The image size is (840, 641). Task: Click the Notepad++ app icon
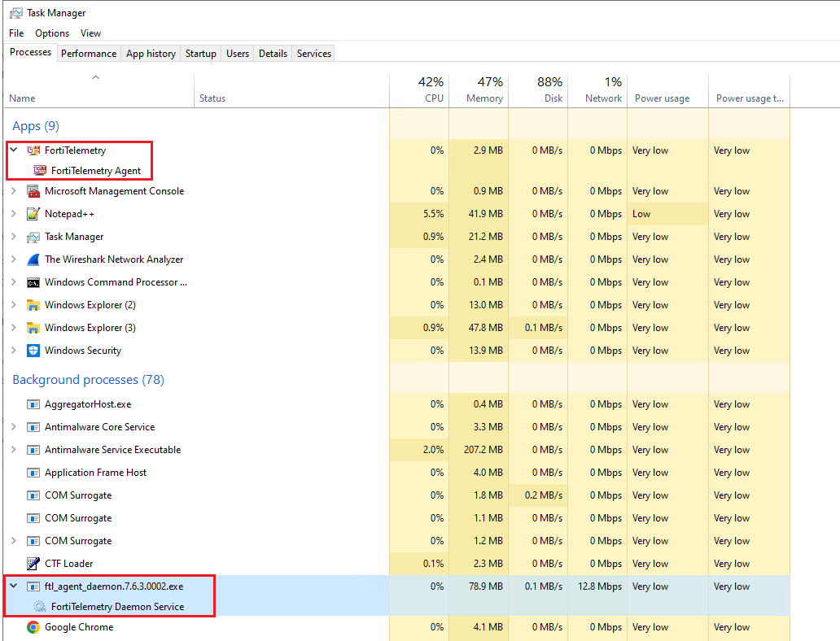33,214
